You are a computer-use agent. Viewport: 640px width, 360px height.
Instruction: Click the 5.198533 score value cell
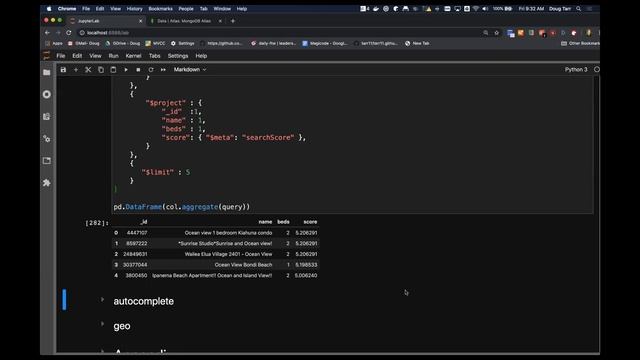pos(306,265)
